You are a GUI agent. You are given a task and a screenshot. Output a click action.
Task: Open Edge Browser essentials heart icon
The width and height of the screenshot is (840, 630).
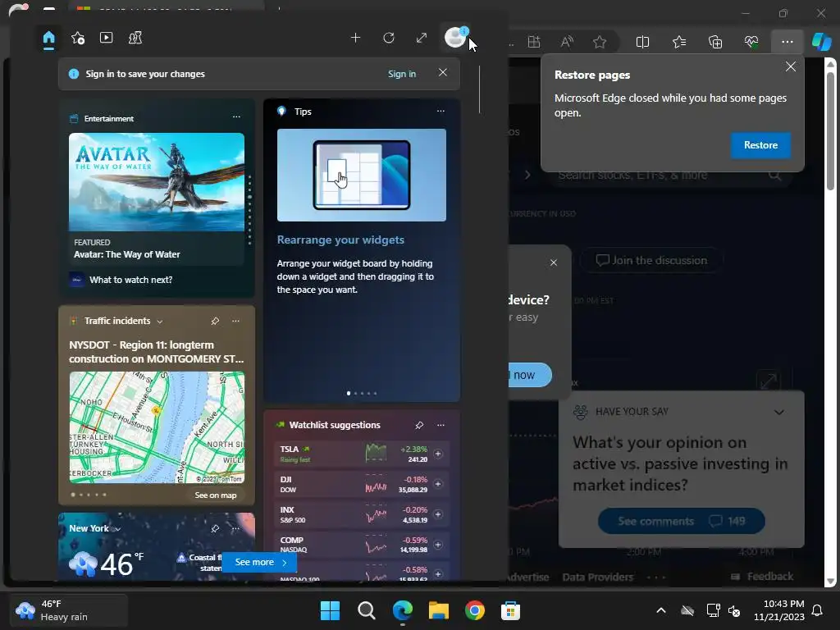point(751,42)
